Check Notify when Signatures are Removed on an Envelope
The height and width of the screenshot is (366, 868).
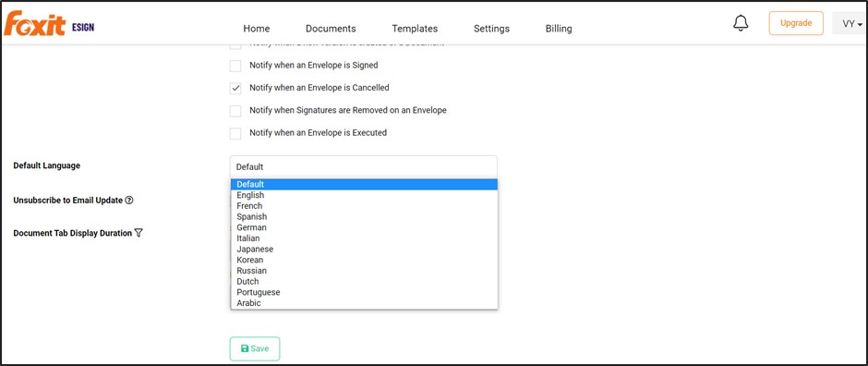tap(235, 111)
